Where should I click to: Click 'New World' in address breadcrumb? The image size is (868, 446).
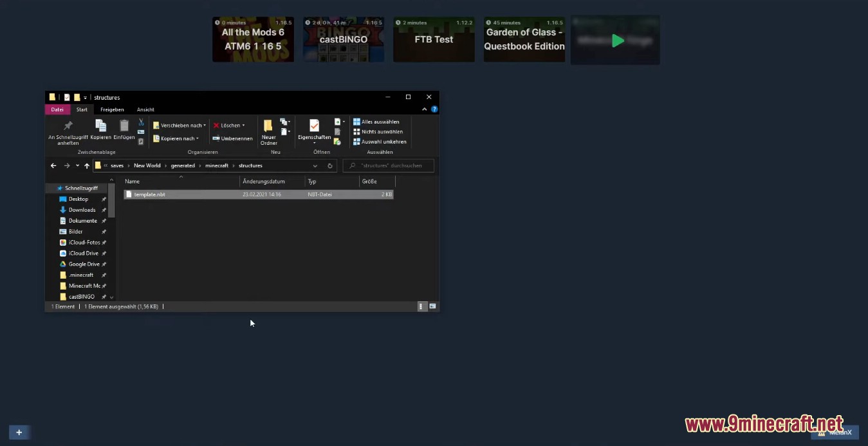point(147,165)
